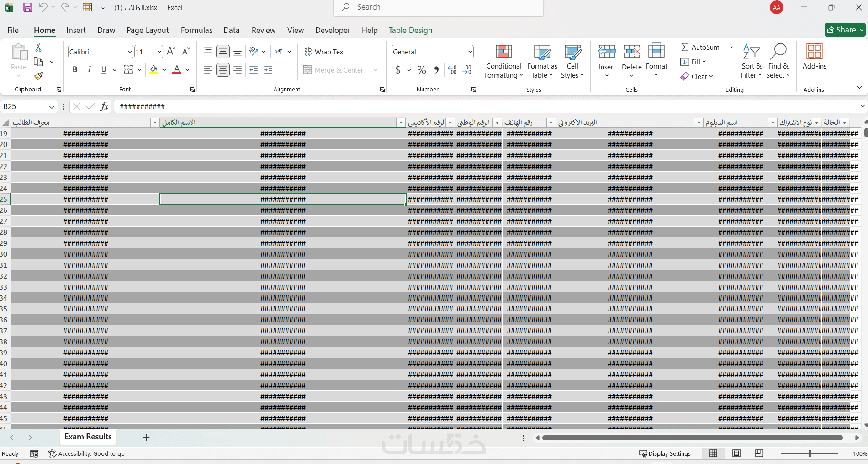The image size is (868, 464).
Task: Toggle middle vertical alignment
Action: [223, 52]
